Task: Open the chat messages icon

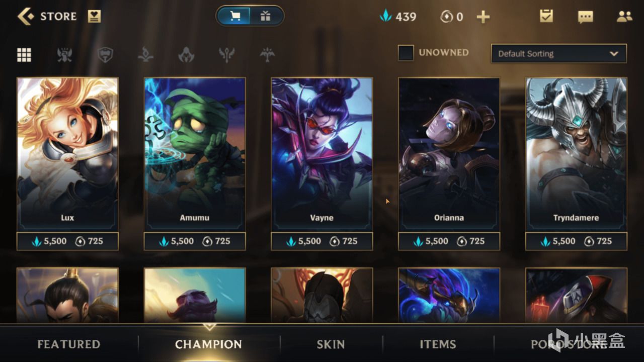Action: 585,17
